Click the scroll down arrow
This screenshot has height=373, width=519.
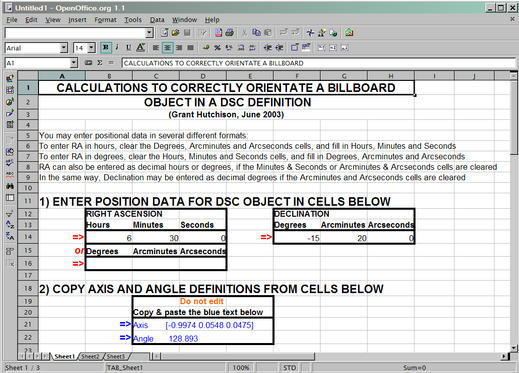[514, 348]
